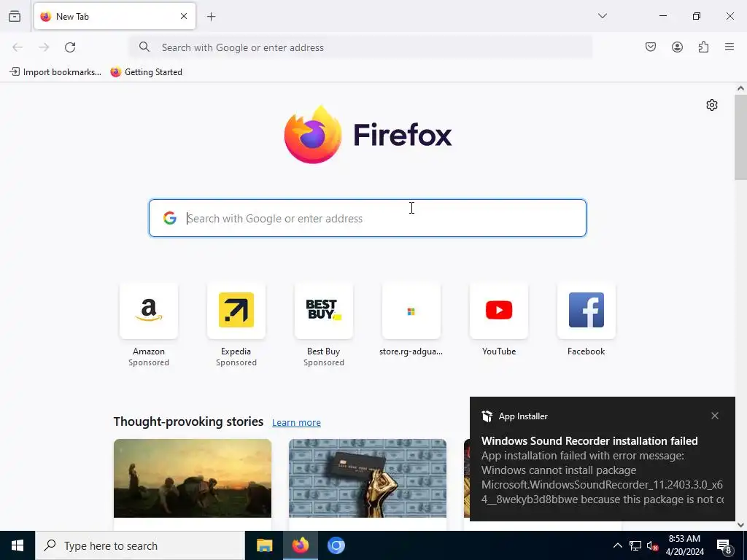Go forward to next page

pos(44,47)
